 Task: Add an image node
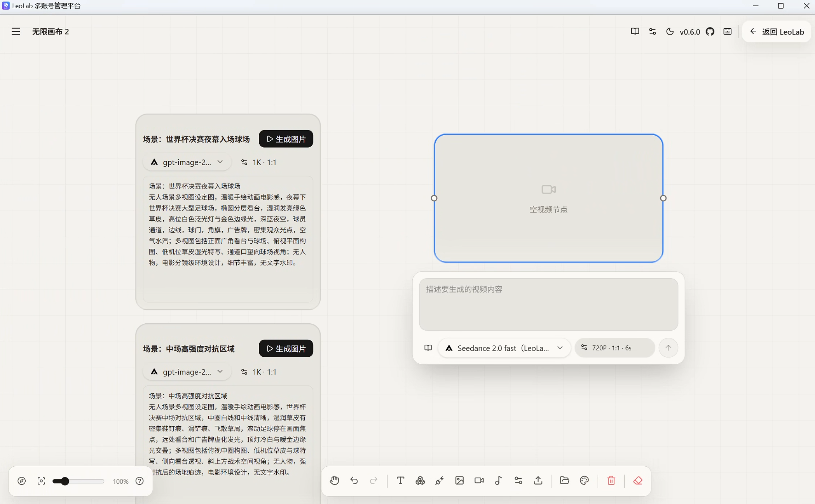point(459,481)
